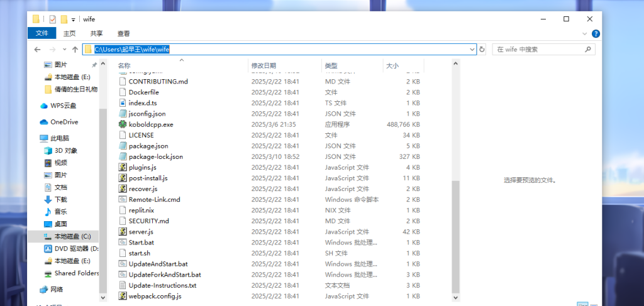The image size is (644, 306).
Task: Click the koboldcpp.exe application icon
Action: coord(123,124)
